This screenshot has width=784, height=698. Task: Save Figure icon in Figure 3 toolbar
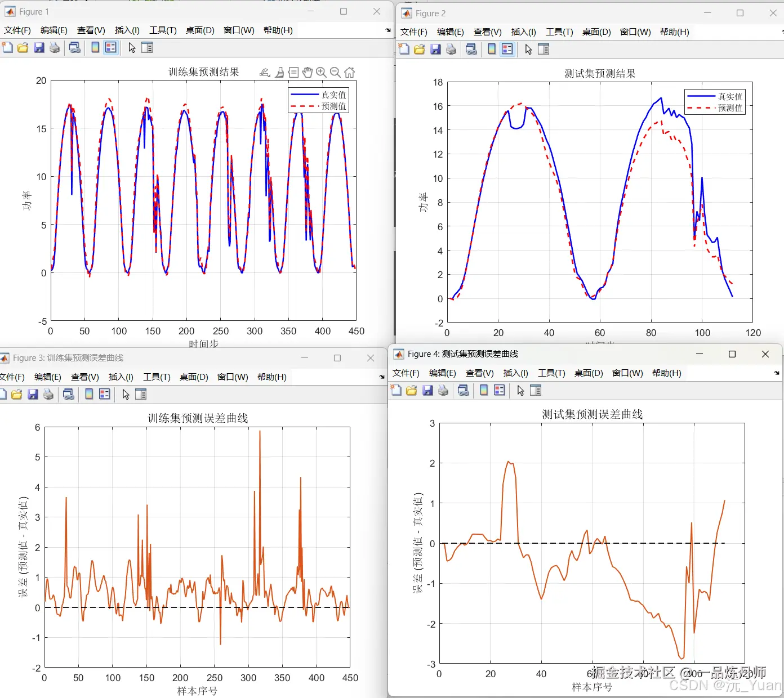tap(33, 395)
